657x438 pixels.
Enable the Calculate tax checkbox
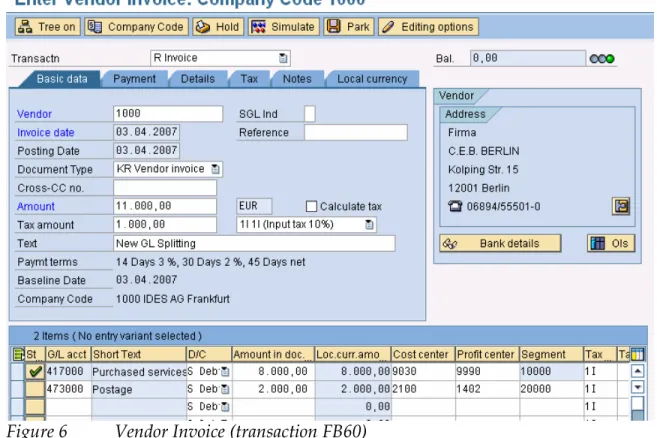[311, 206]
